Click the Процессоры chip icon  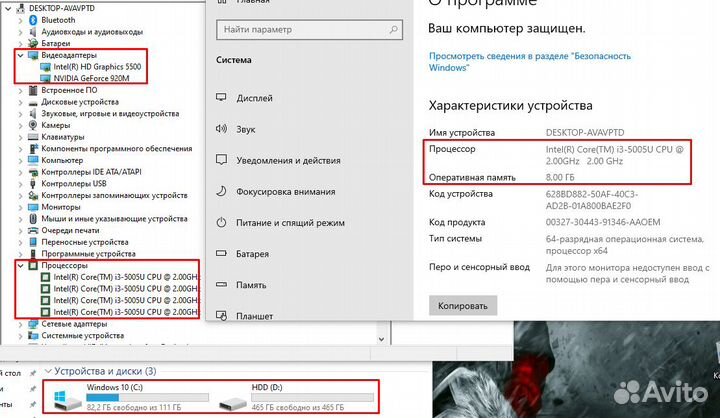[33, 265]
